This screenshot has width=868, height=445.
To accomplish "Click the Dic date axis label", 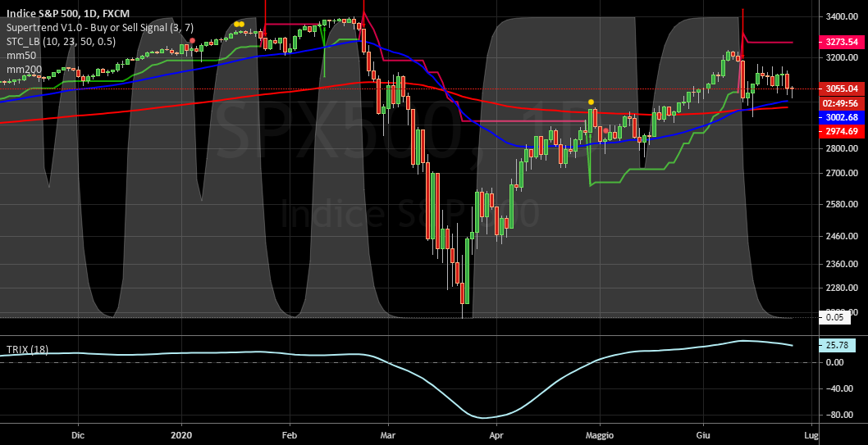I will (x=78, y=435).
